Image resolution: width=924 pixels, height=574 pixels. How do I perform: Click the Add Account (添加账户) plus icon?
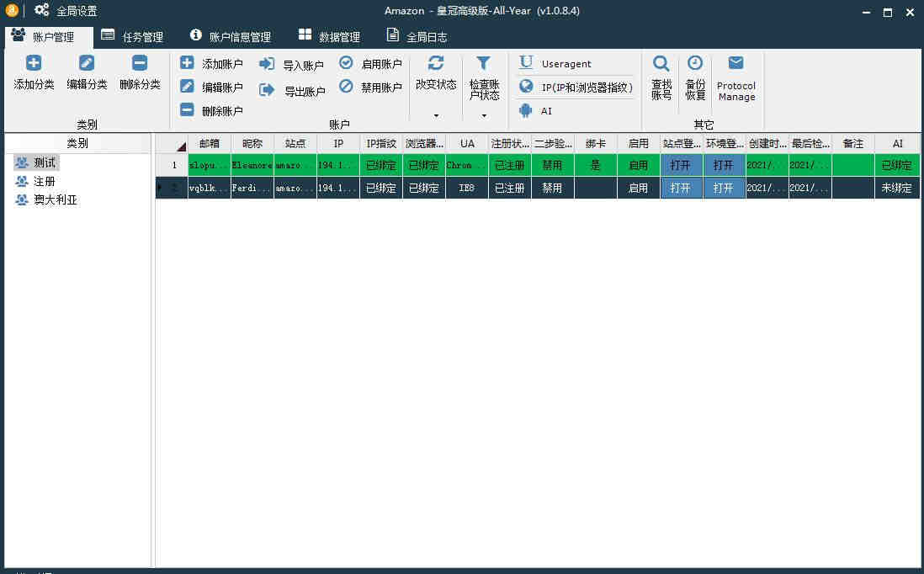click(187, 62)
